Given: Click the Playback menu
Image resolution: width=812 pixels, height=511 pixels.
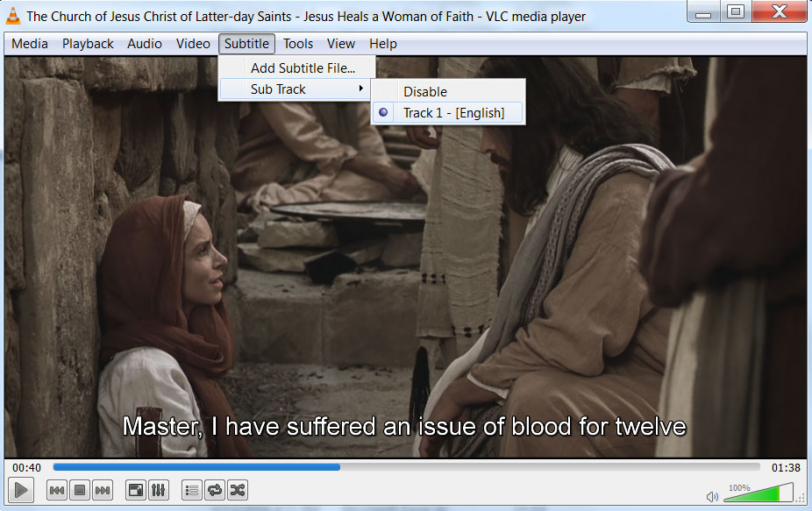Looking at the screenshot, I should coord(88,44).
